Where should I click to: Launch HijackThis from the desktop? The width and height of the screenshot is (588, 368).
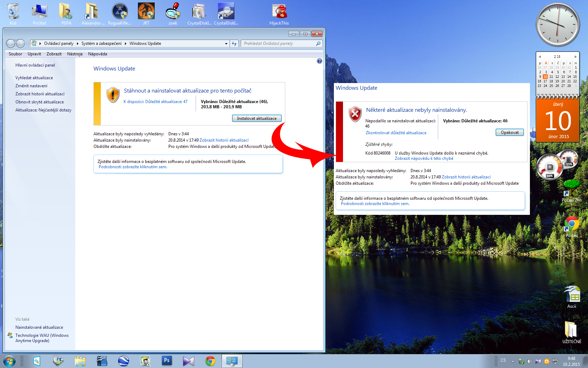coord(279,14)
